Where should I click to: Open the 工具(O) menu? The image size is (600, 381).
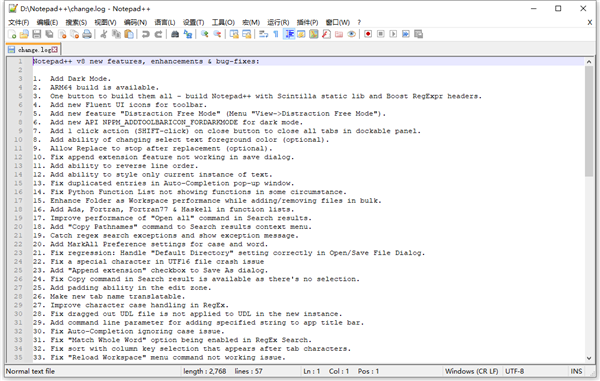(223, 23)
